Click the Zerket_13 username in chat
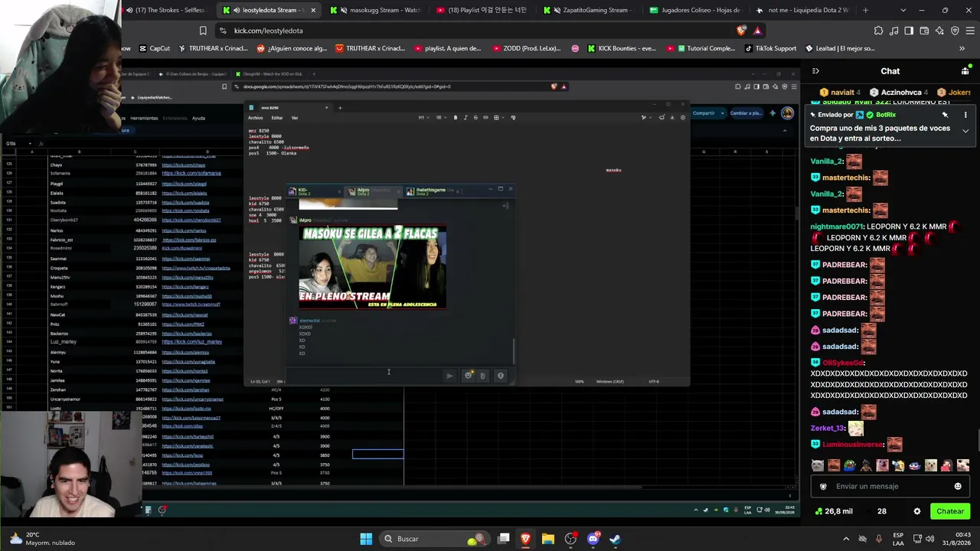The image size is (980, 551). coord(828,429)
